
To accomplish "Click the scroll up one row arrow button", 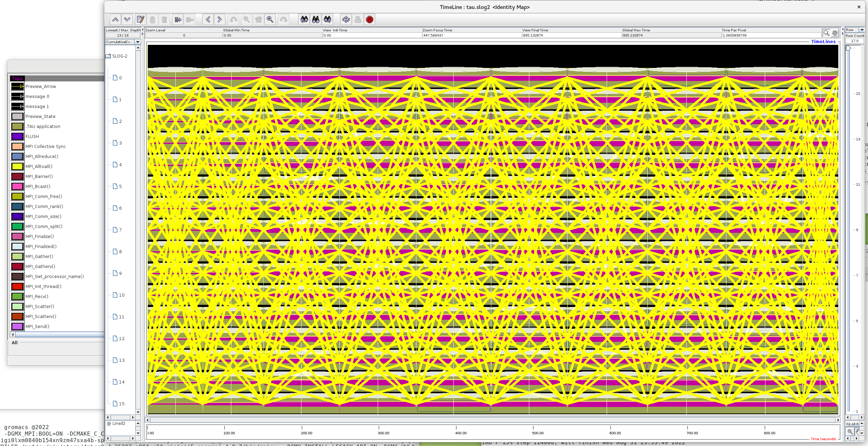I will point(115,20).
